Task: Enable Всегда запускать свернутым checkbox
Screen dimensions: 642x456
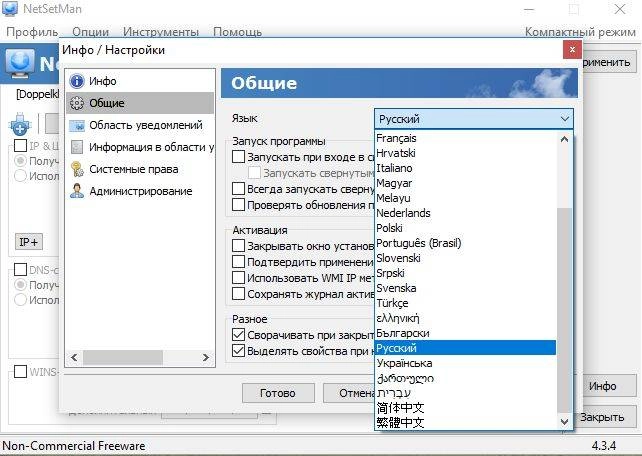Action: 238,189
